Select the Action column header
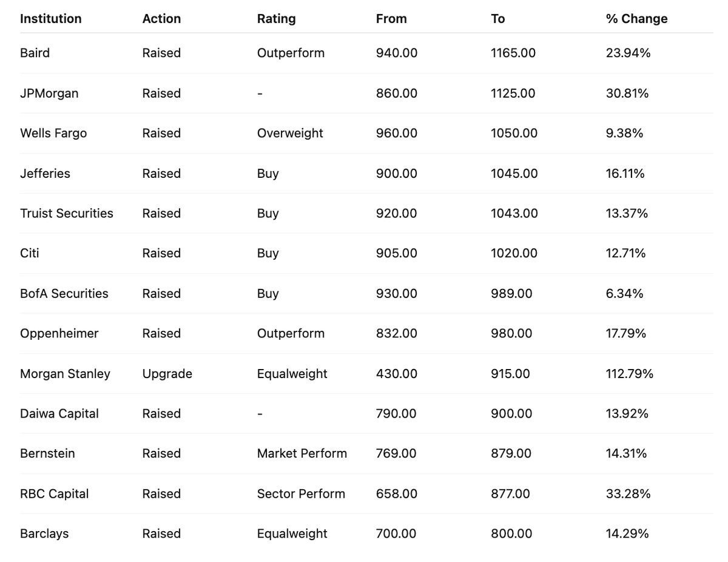728x562 pixels. coord(161,19)
